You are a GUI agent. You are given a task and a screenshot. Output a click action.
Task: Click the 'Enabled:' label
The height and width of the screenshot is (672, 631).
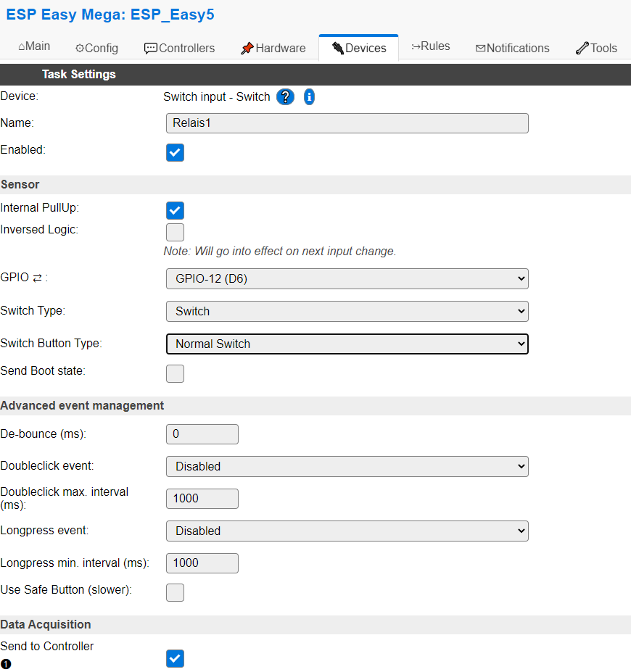click(22, 149)
